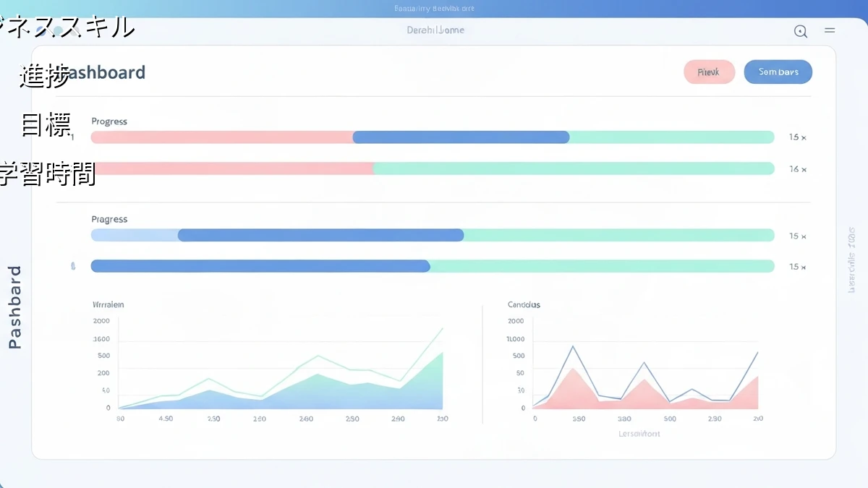Image resolution: width=868 pixels, height=488 pixels.
Task: Click the pink Pievk button
Action: [709, 72]
